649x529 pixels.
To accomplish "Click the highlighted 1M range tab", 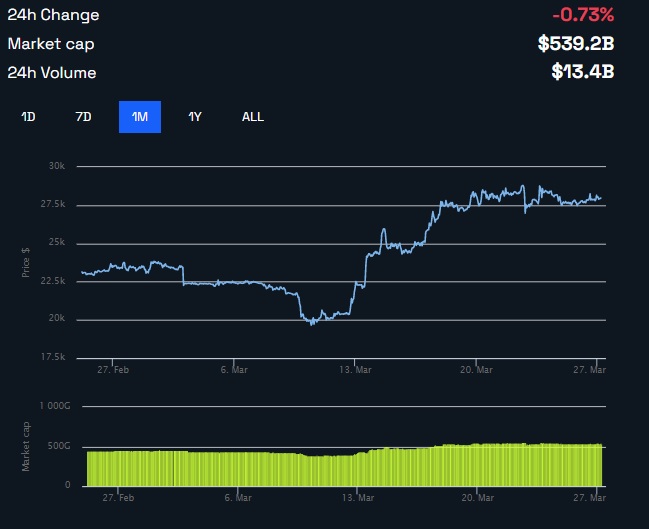I will pyautogui.click(x=140, y=117).
